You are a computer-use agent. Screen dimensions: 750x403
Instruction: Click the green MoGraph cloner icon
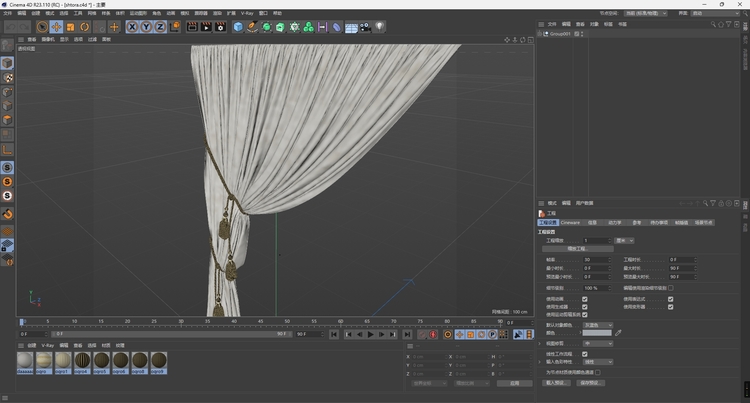[x=309, y=27]
